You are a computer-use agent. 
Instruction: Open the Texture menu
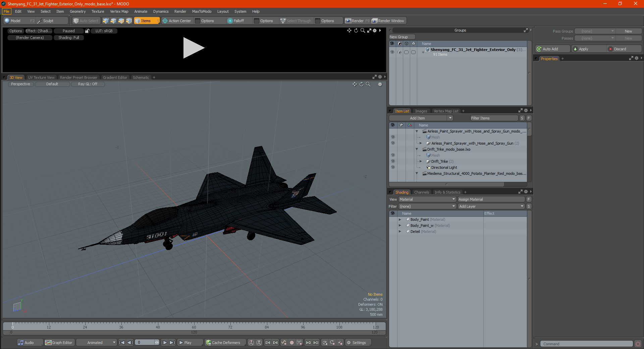[98, 11]
